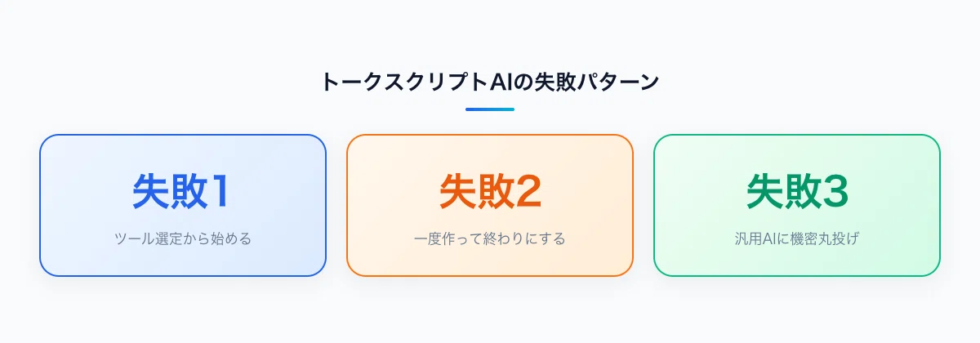The height and width of the screenshot is (343, 980).
Task: Select the text ツール選定から始める
Action: (x=183, y=239)
